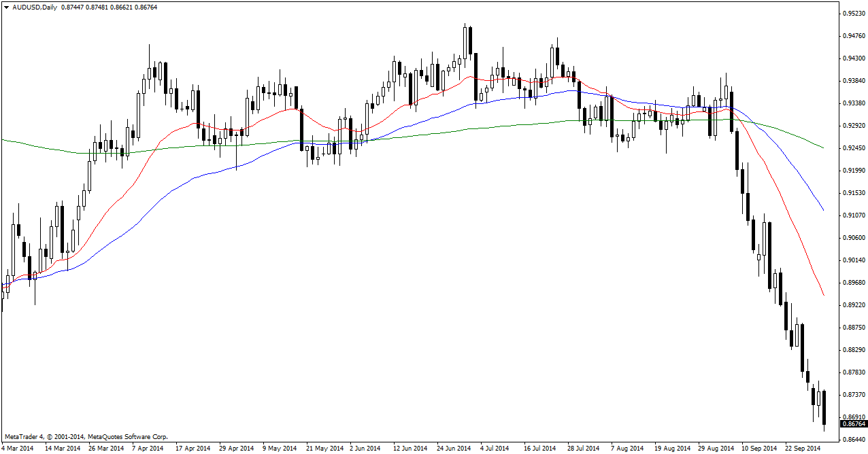Select the blue moving average's right endpoint
The height and width of the screenshot is (454, 868).
[823, 210]
